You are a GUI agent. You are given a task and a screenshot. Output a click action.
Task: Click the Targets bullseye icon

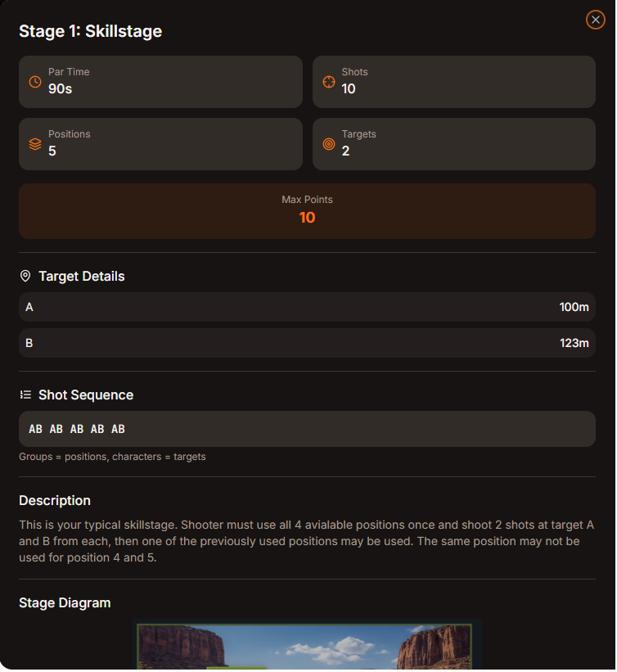click(x=329, y=144)
